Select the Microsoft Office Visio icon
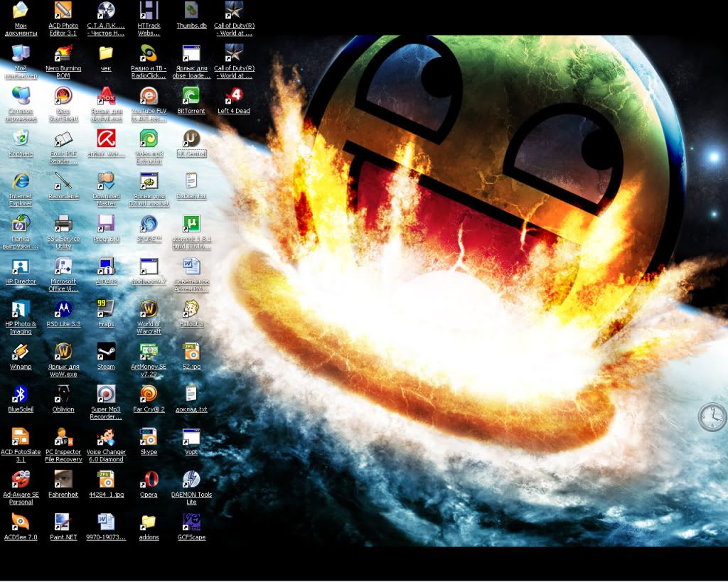 (63, 266)
